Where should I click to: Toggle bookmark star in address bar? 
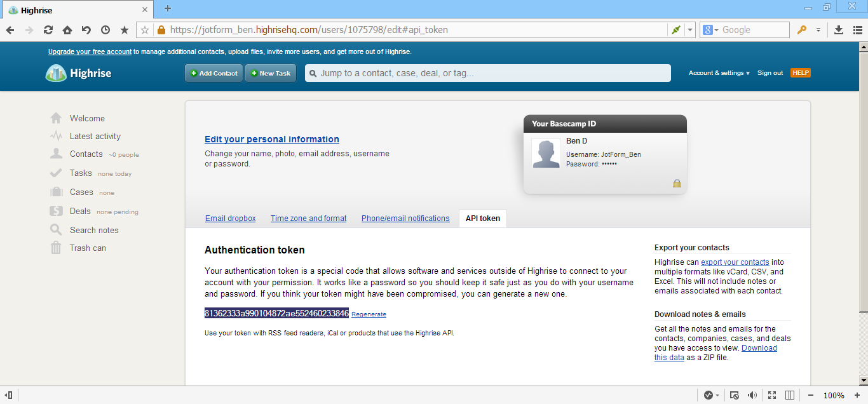pos(145,30)
